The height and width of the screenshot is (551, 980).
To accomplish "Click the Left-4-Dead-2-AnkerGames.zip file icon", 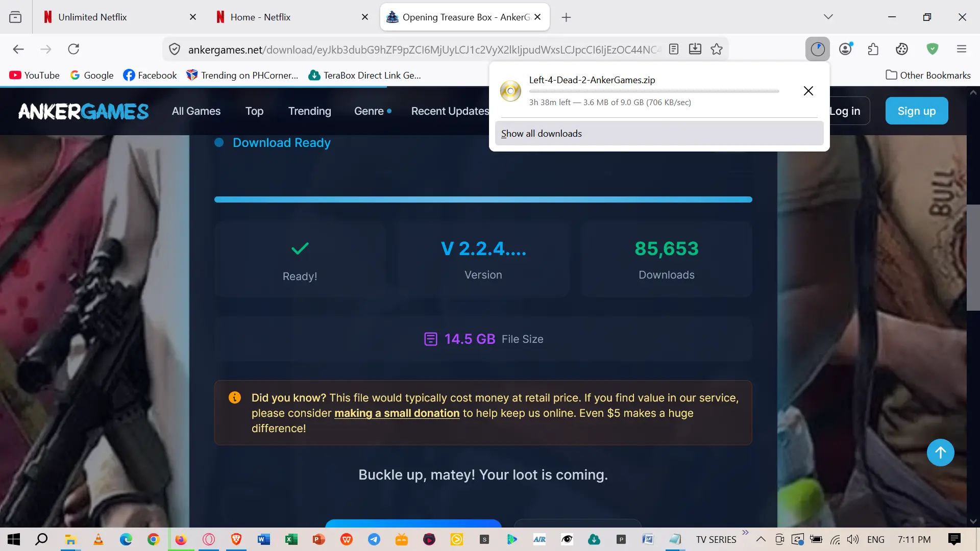I will coord(510,91).
